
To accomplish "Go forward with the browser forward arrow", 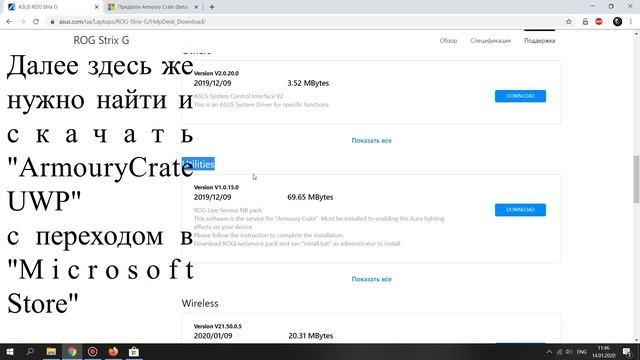I will 22,22.
